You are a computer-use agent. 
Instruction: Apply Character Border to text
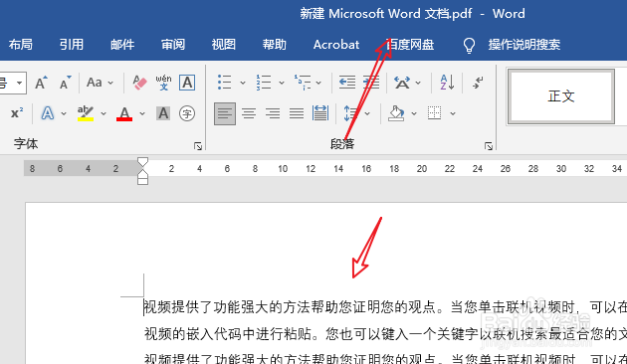(x=187, y=83)
